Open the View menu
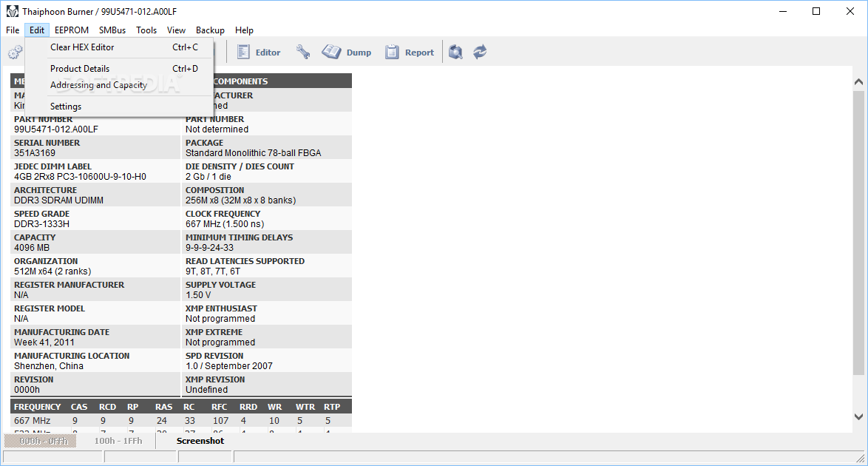Viewport: 868px width, 466px height. coord(176,30)
